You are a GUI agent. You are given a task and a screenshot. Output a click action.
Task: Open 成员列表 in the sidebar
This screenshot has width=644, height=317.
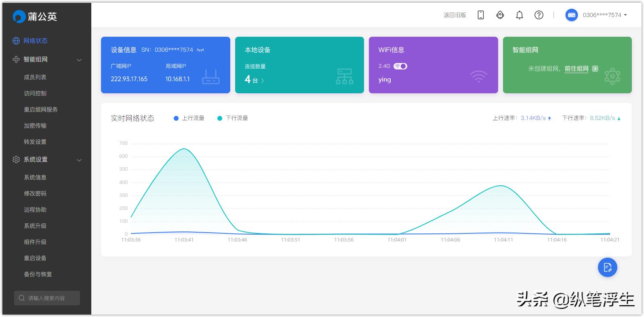click(x=35, y=77)
